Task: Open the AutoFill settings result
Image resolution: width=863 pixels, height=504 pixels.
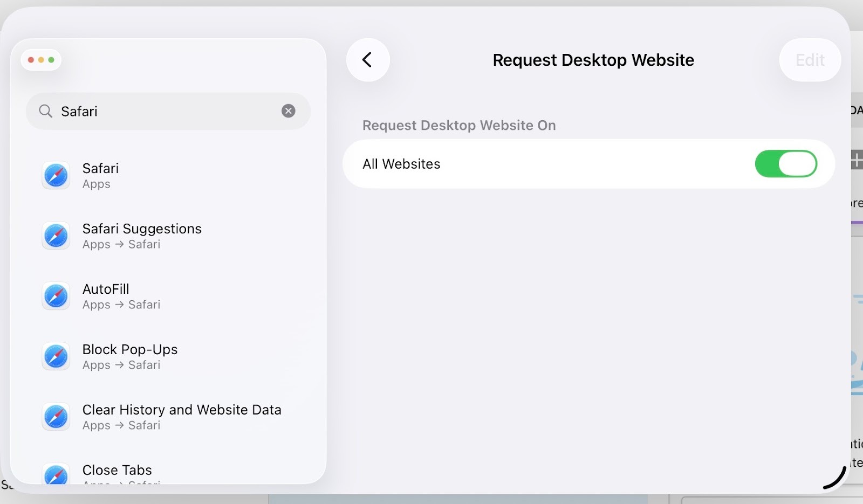Action: (x=106, y=289)
